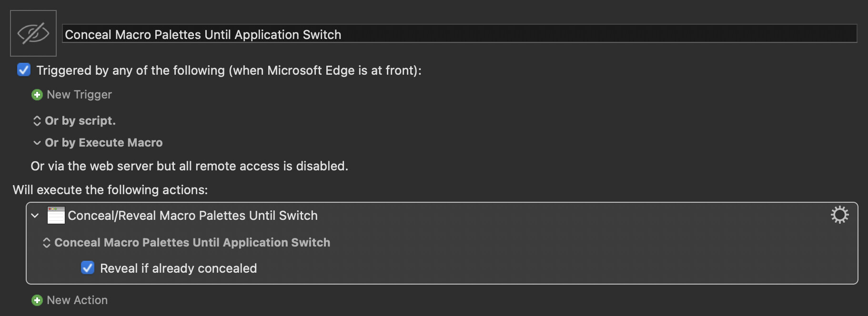The width and height of the screenshot is (868, 316).
Task: Click the Will execute the following actions label
Action: 110,190
